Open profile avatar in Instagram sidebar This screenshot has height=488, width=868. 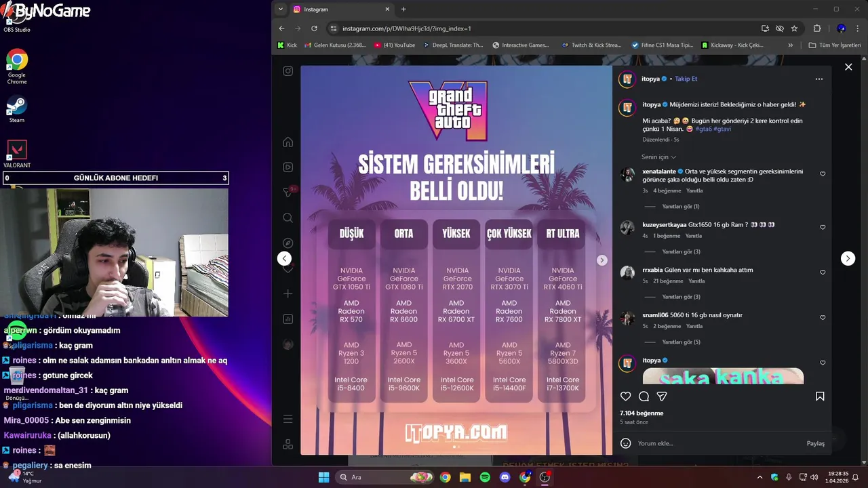tap(288, 344)
